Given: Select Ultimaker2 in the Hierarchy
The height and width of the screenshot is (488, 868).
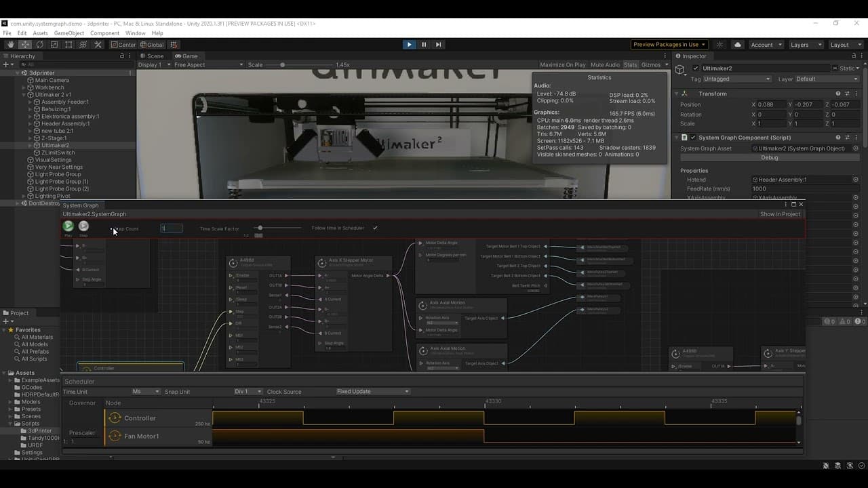Looking at the screenshot, I should (x=55, y=146).
